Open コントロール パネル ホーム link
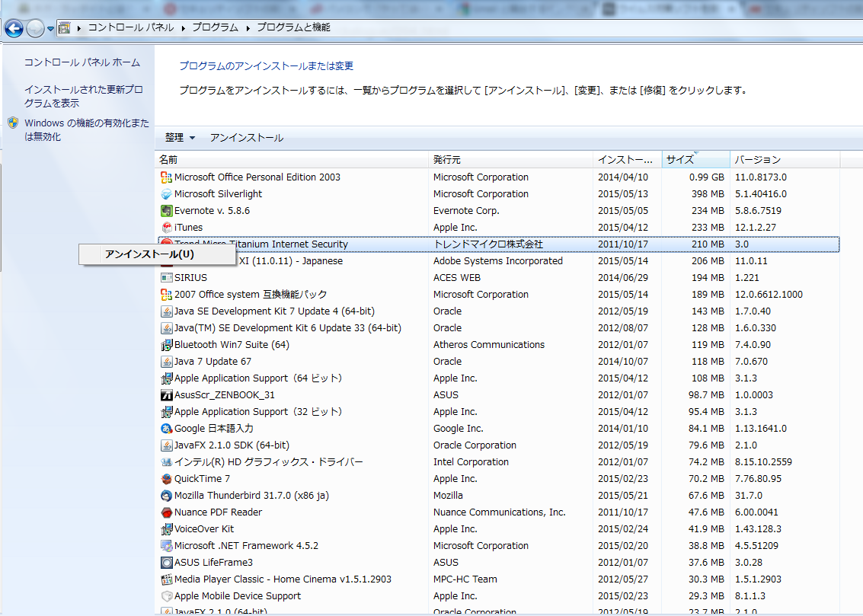The width and height of the screenshot is (863, 616). [82, 62]
